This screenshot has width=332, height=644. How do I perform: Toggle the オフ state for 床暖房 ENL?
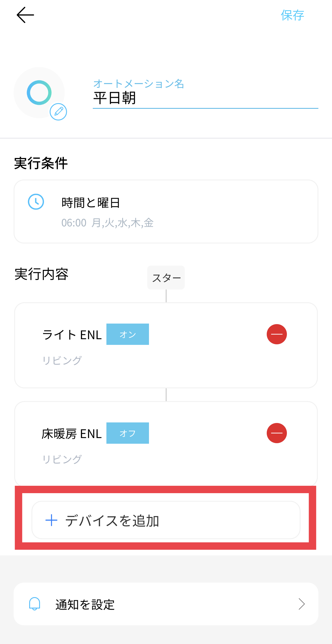coord(128,433)
